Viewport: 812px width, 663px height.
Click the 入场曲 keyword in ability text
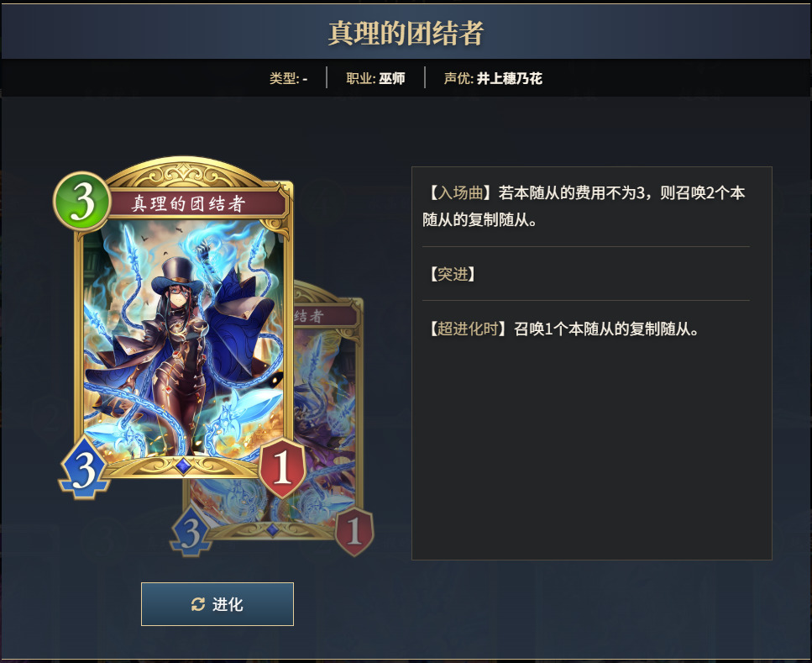pyautogui.click(x=460, y=192)
